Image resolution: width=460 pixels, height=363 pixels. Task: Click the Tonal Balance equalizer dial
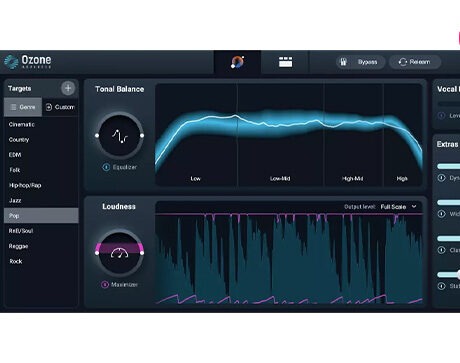(120, 136)
